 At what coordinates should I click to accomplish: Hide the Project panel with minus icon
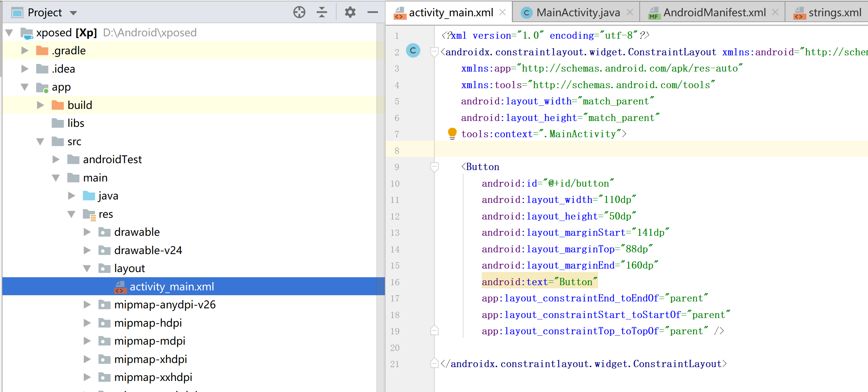click(372, 12)
